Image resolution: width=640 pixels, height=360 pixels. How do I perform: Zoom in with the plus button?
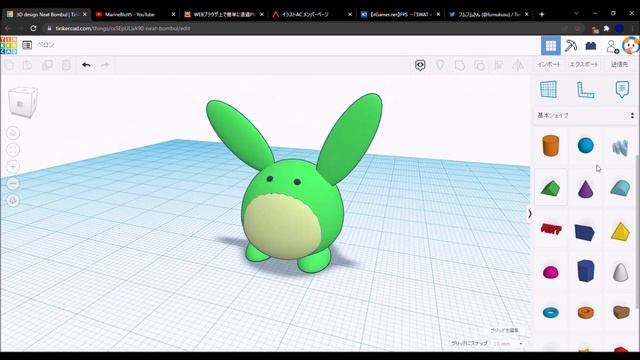[13, 167]
